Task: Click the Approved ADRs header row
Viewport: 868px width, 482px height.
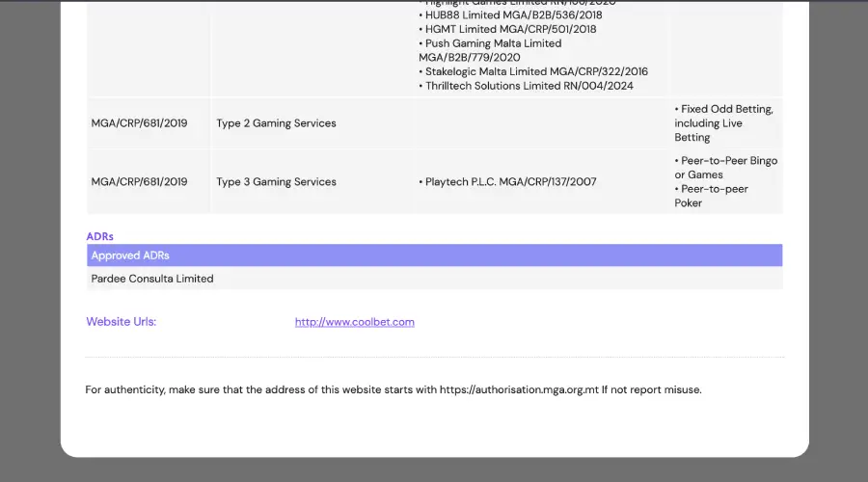Action: 435,255
